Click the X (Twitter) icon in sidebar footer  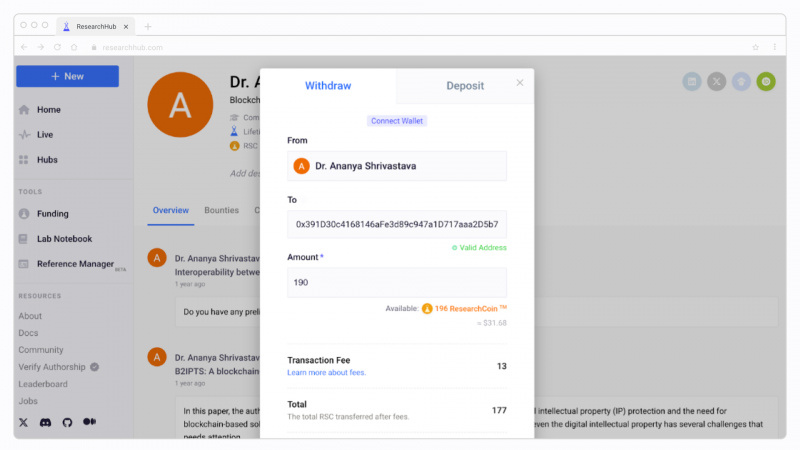tap(23, 422)
